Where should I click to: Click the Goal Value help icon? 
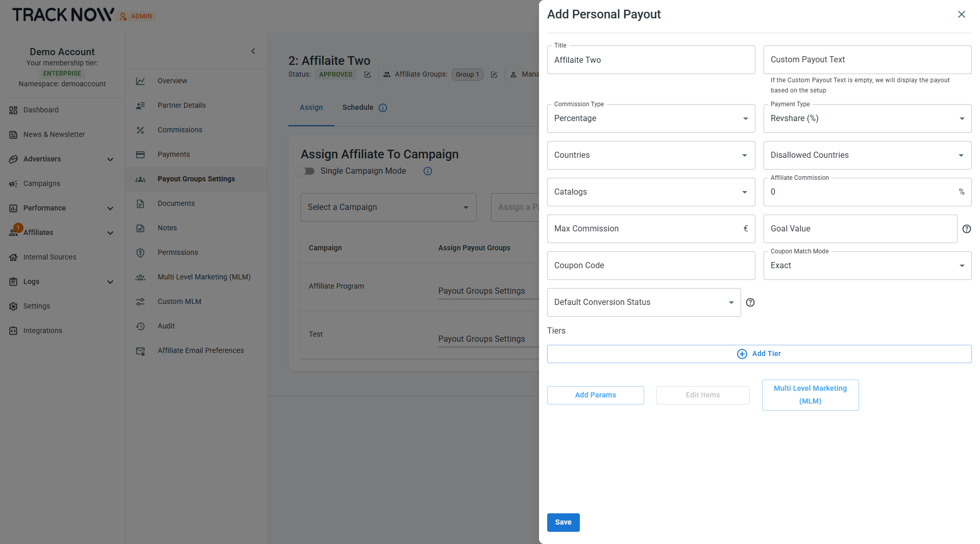click(966, 229)
